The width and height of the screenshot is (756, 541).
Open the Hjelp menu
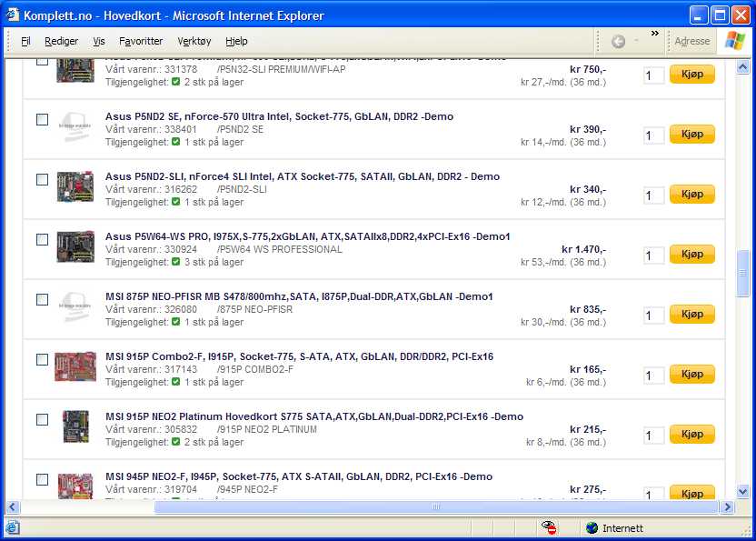(x=236, y=41)
